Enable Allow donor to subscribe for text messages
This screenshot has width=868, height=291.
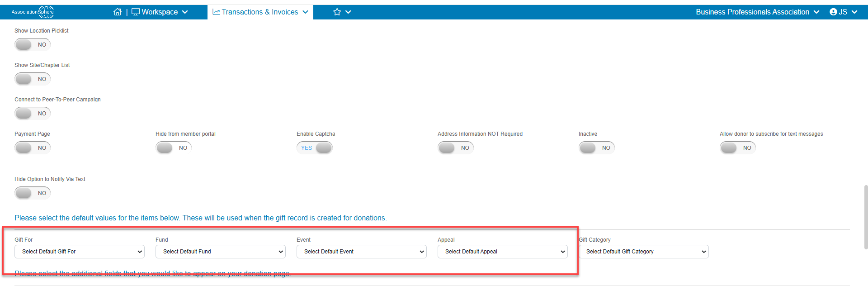(738, 148)
